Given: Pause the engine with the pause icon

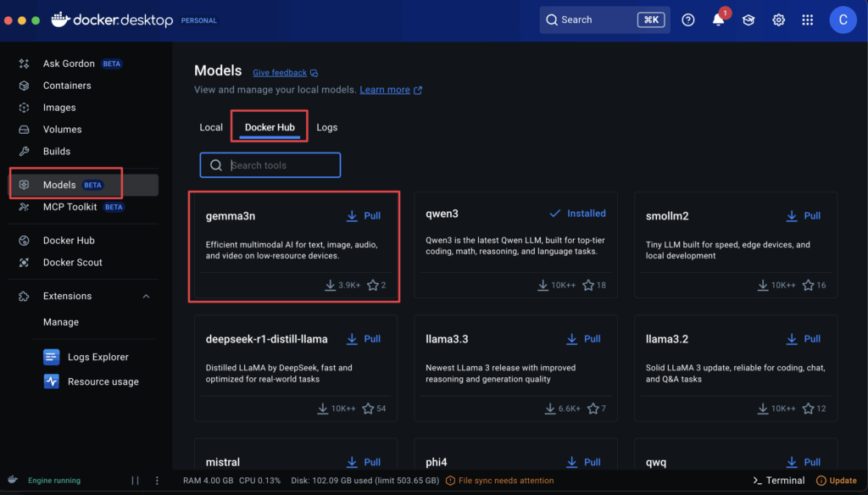Looking at the screenshot, I should coord(135,481).
